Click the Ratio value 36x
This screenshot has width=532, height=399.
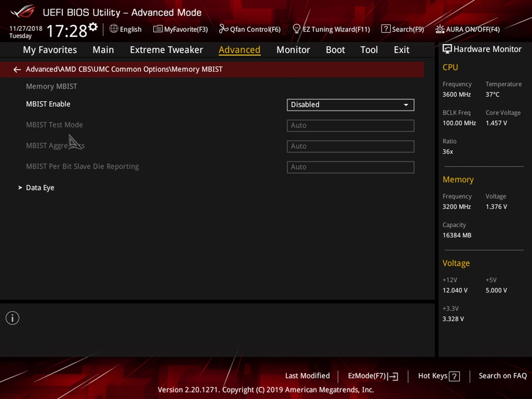(447, 152)
